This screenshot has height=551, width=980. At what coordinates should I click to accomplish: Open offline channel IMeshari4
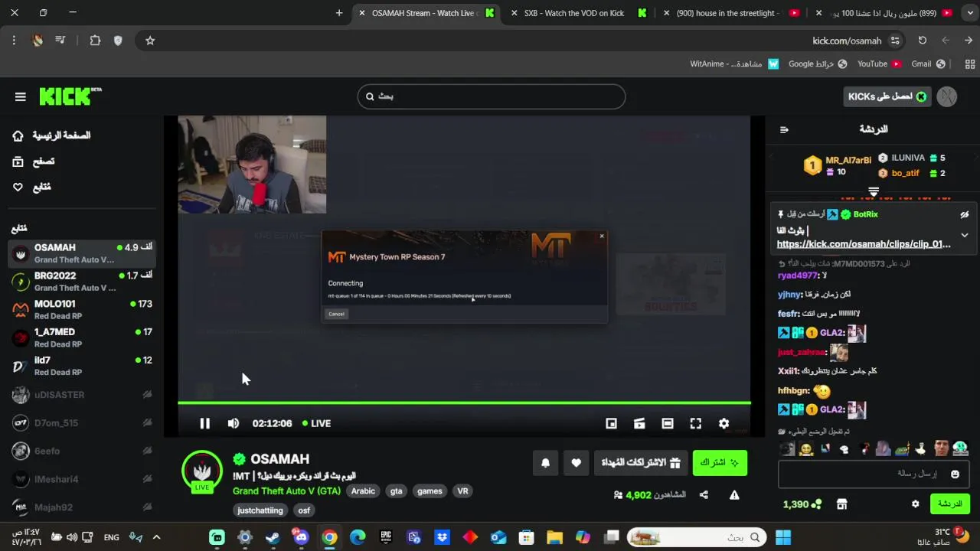coord(82,479)
